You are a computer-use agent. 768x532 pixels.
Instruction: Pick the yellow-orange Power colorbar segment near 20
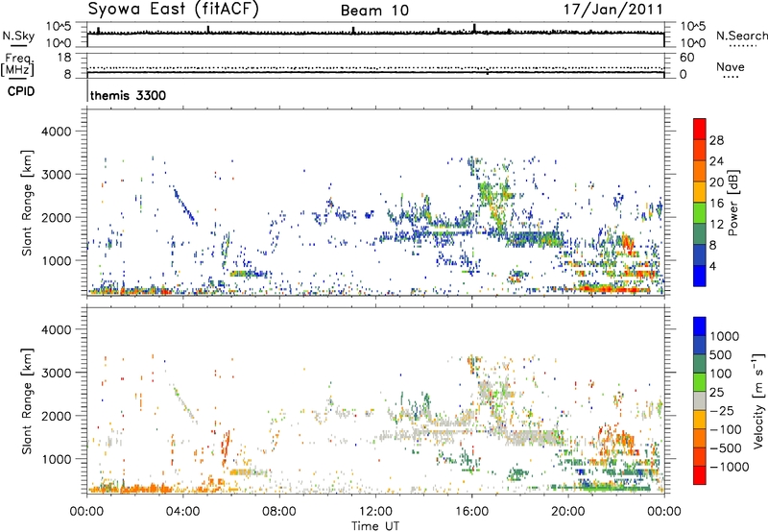pyautogui.click(x=700, y=191)
